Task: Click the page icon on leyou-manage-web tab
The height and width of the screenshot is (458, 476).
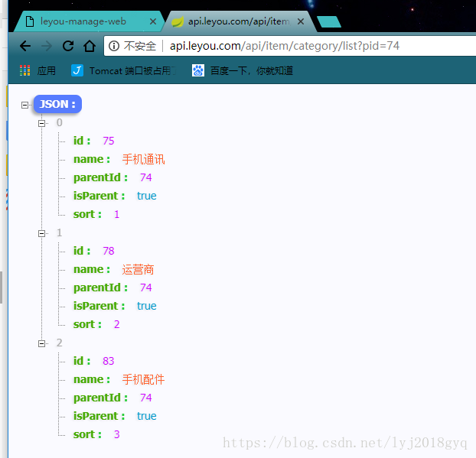Action: (x=30, y=21)
